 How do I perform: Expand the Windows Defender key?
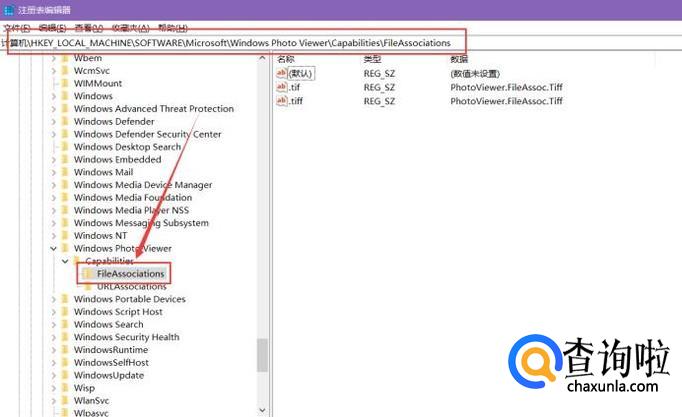point(53,122)
